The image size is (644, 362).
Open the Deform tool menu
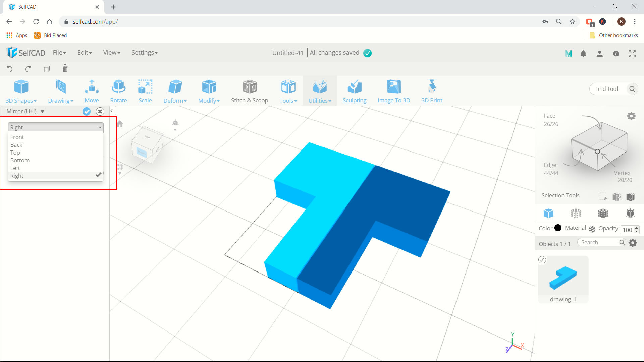(x=175, y=91)
